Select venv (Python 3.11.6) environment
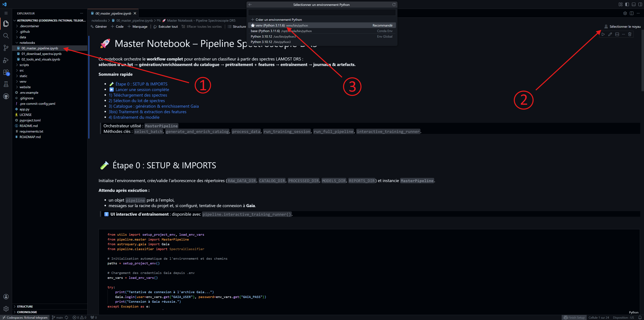644x320 pixels. tap(270, 25)
